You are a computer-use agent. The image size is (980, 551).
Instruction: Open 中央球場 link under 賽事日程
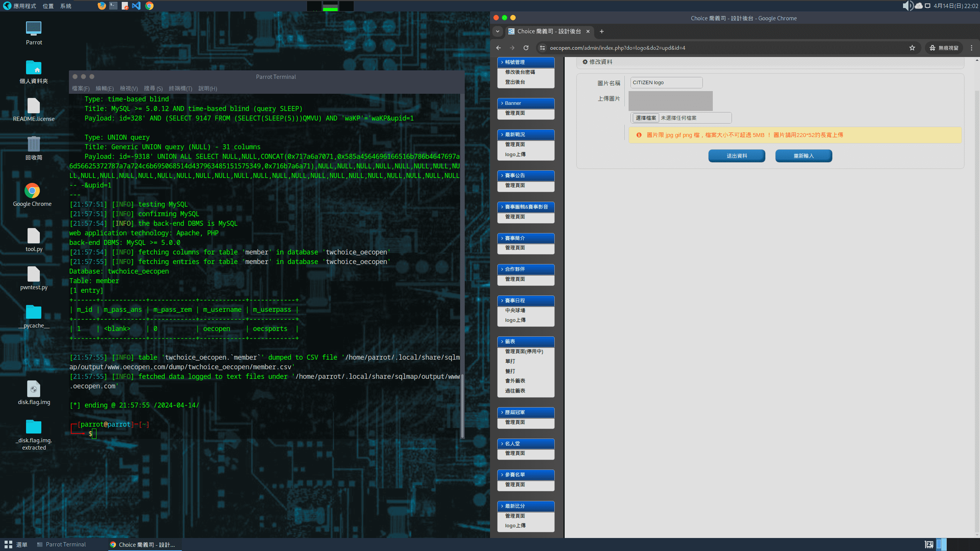(x=515, y=310)
